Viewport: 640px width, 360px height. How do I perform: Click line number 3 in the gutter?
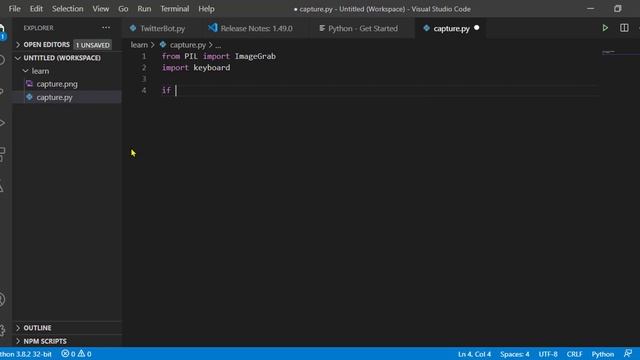pyautogui.click(x=144, y=78)
